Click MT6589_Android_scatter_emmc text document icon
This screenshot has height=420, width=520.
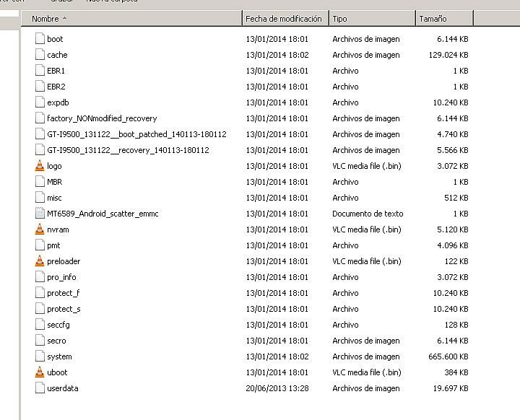[40, 213]
